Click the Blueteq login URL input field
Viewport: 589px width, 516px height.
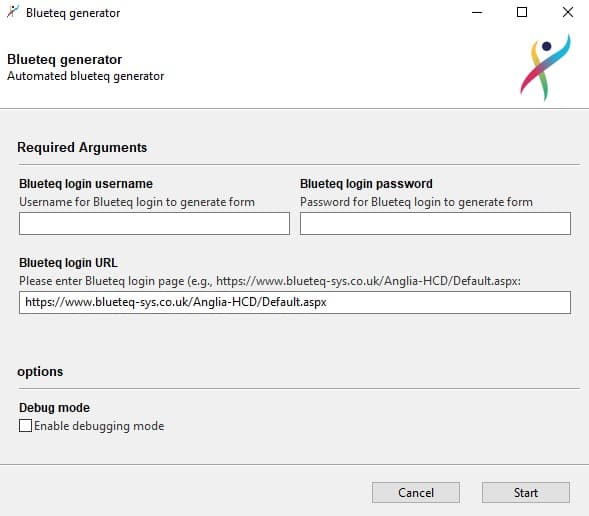point(295,302)
